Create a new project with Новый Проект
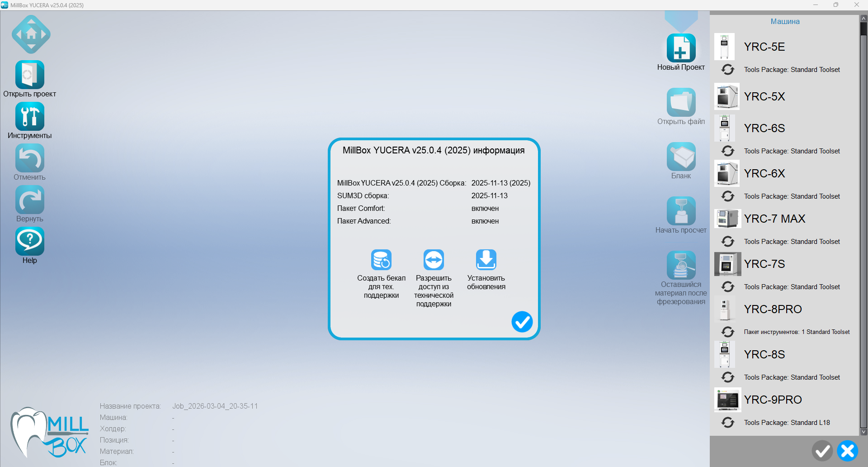 coord(681,48)
